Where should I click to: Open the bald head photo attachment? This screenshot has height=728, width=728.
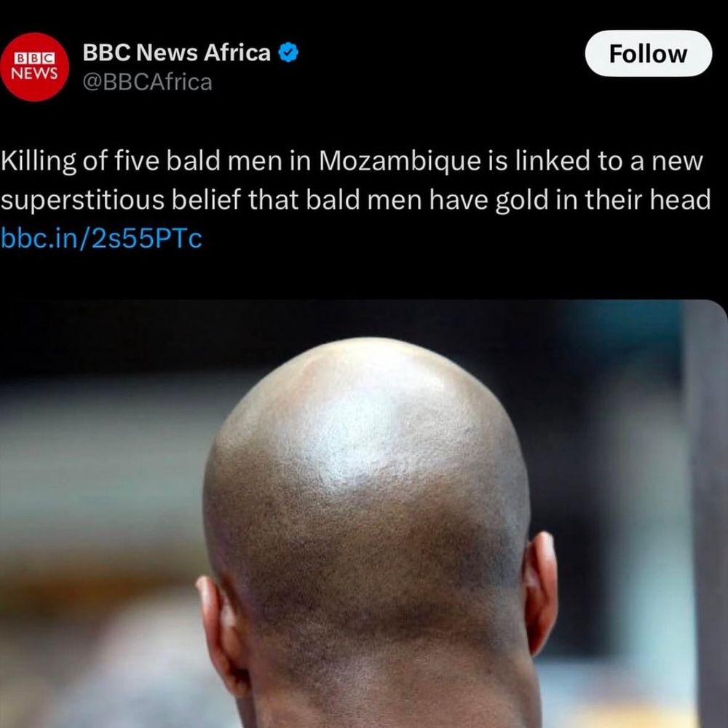tap(364, 513)
